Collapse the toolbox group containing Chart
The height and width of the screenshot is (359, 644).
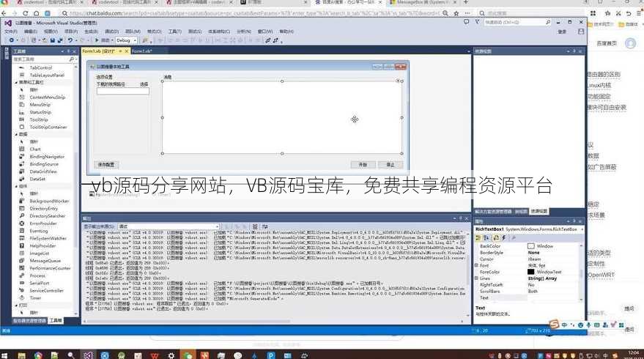click(16, 134)
